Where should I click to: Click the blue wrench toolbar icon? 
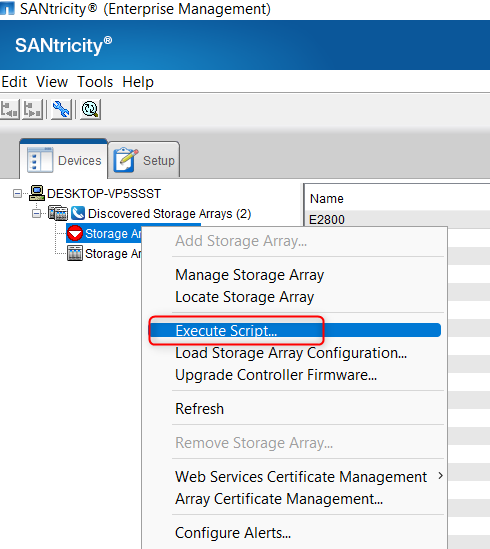61,109
